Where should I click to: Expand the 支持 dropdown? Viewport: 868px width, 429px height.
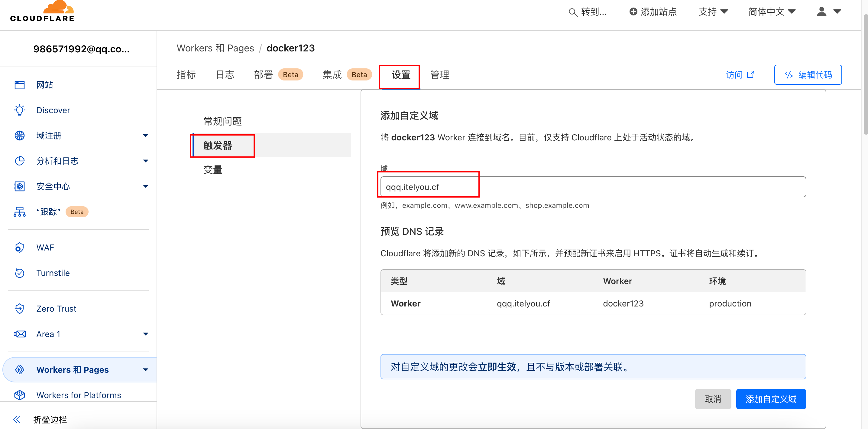(713, 11)
